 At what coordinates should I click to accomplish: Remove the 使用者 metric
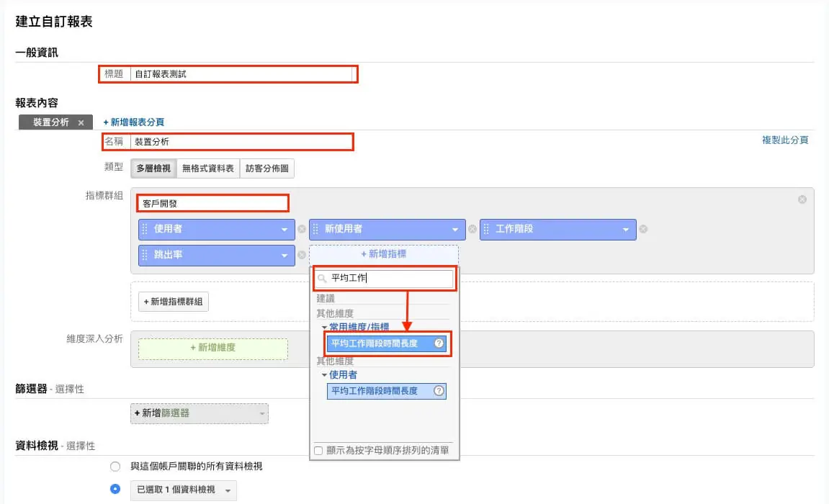click(x=301, y=229)
